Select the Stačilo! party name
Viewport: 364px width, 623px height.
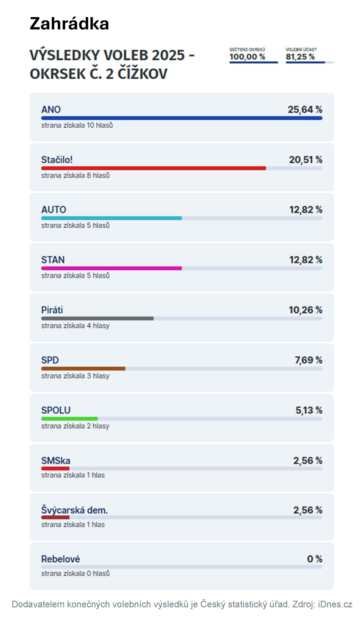click(57, 160)
